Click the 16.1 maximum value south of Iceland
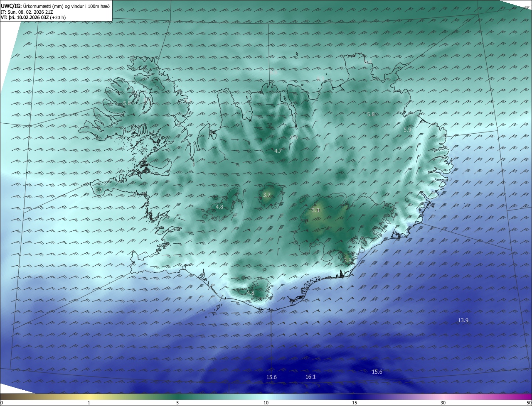The height and width of the screenshot is (406, 532). [x=310, y=377]
